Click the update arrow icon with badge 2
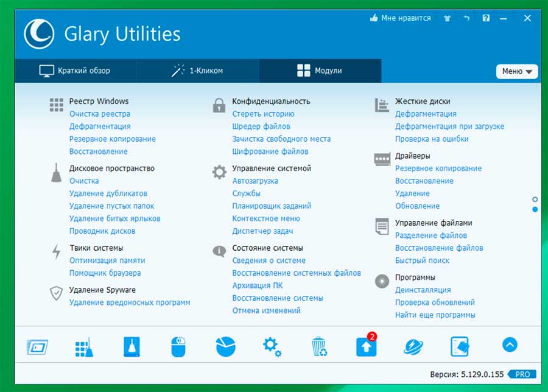548x392 pixels. pyautogui.click(x=367, y=346)
